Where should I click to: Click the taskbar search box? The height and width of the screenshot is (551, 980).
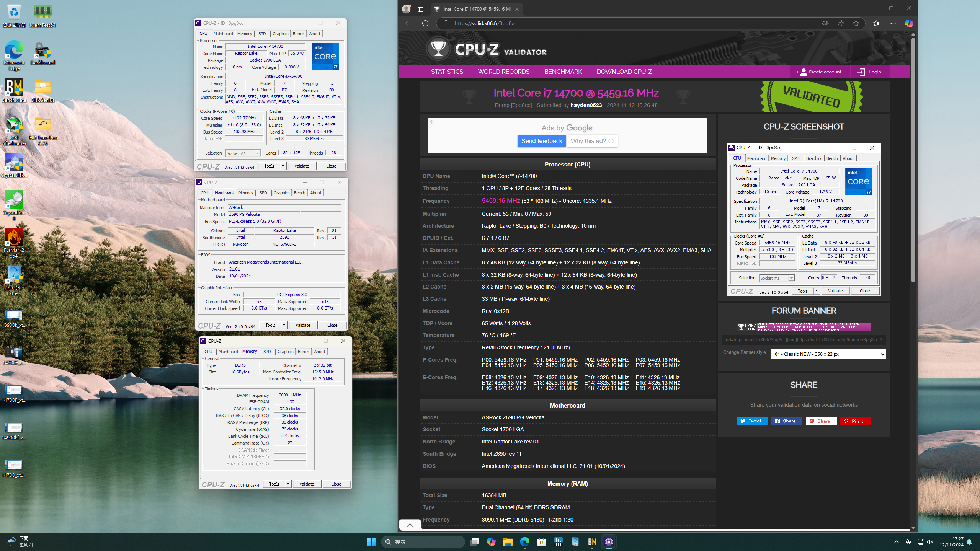click(423, 542)
